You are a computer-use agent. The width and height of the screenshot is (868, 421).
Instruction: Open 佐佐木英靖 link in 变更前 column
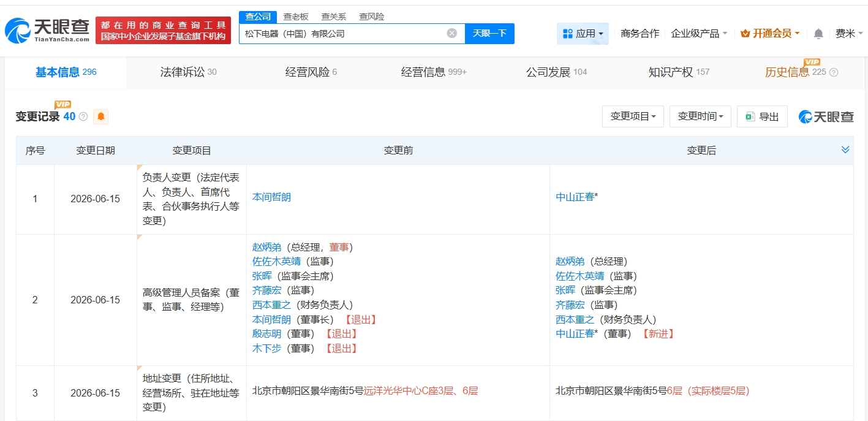(276, 262)
